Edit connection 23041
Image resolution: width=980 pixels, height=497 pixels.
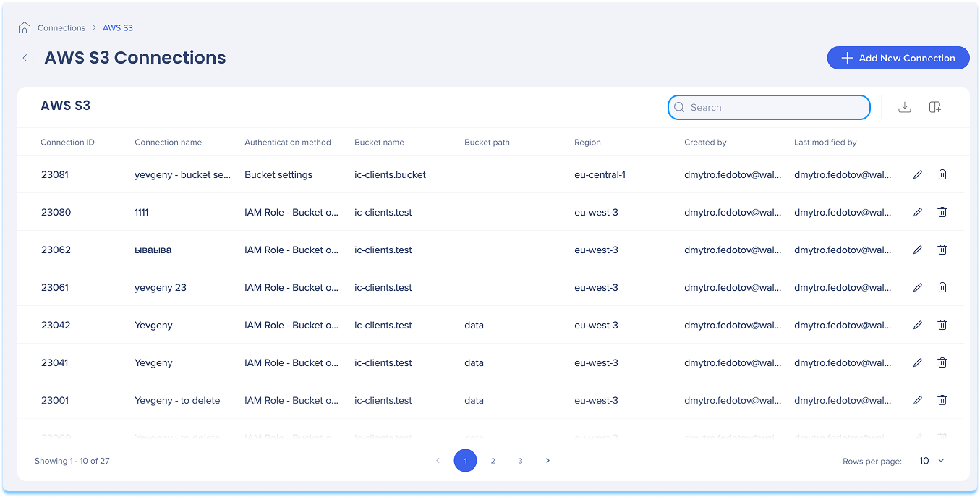click(918, 362)
